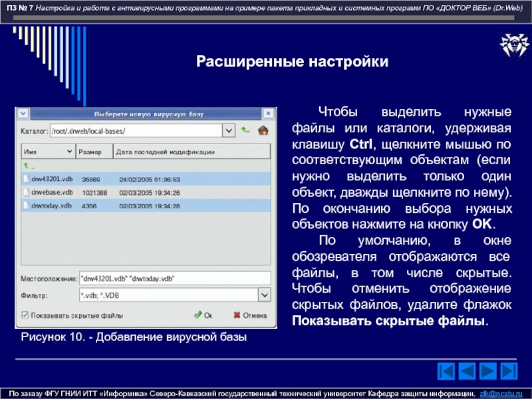Screen dimensions: 532x399
Task: Click the '..' parent folder row
Action: point(146,166)
